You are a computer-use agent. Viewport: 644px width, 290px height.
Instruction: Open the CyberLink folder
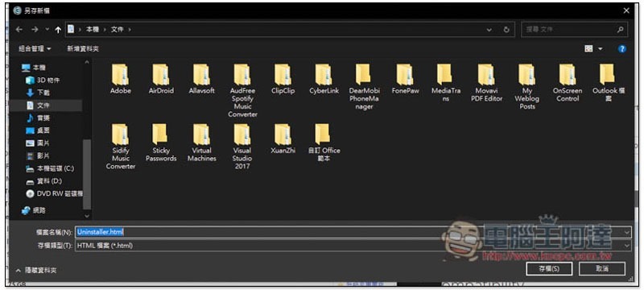(324, 79)
